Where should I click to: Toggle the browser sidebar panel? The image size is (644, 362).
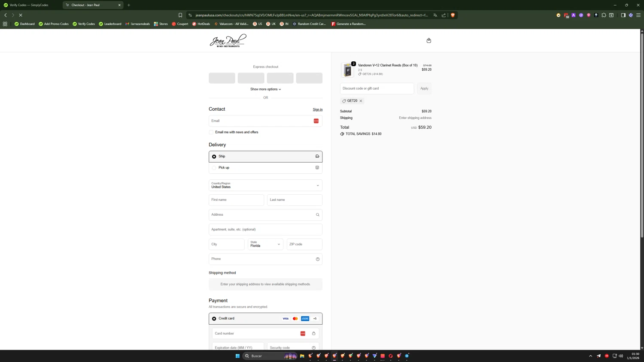[623, 15]
